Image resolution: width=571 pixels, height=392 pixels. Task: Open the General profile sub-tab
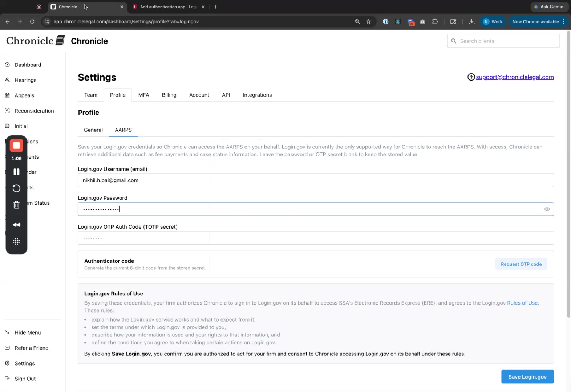[x=93, y=130]
